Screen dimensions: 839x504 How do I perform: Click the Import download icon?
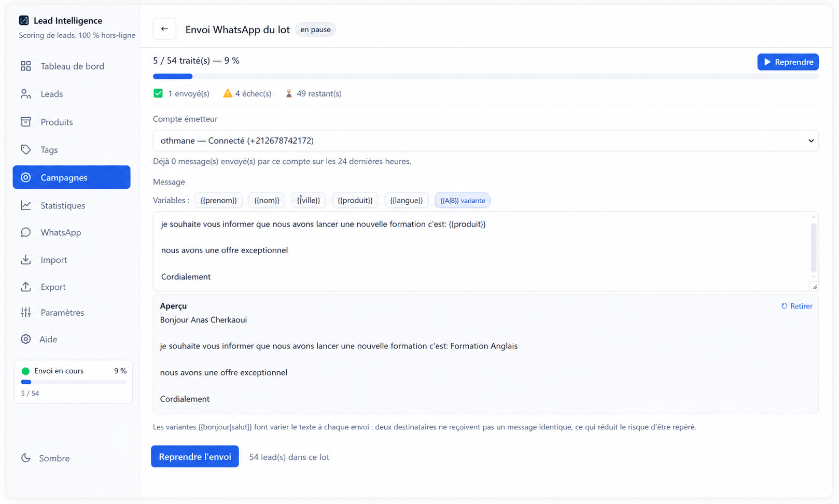tap(25, 260)
